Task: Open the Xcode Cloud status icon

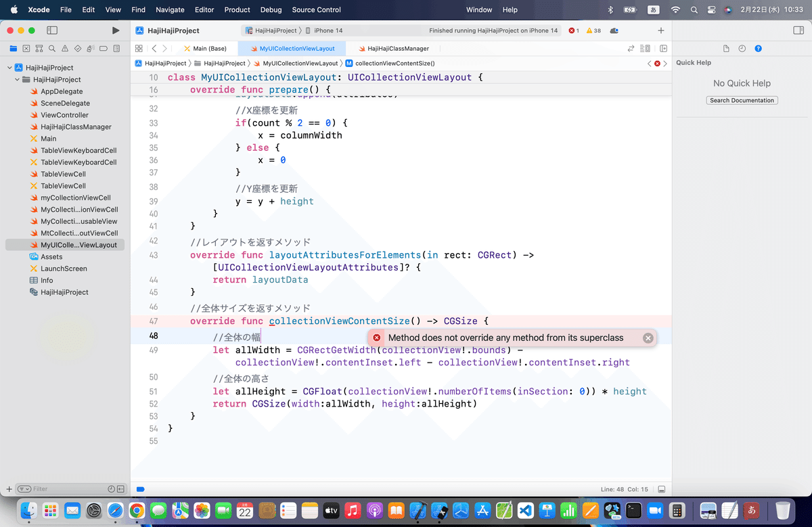Action: (614, 30)
